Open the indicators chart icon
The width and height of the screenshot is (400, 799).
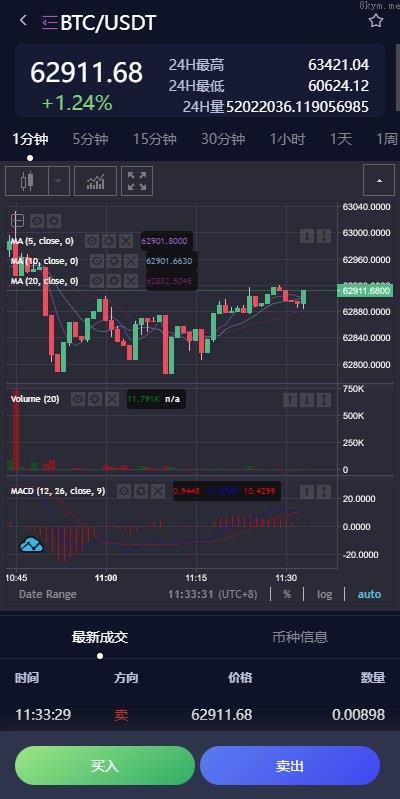95,181
